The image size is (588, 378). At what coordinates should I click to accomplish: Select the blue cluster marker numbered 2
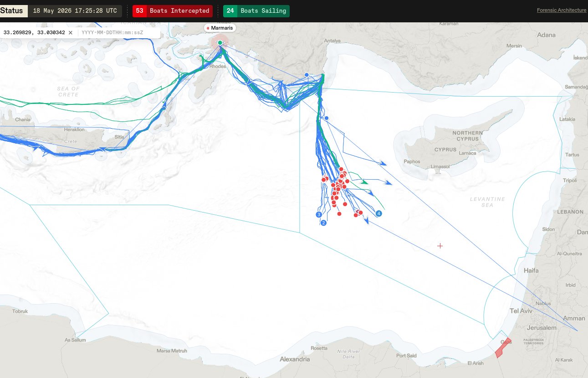click(x=324, y=223)
